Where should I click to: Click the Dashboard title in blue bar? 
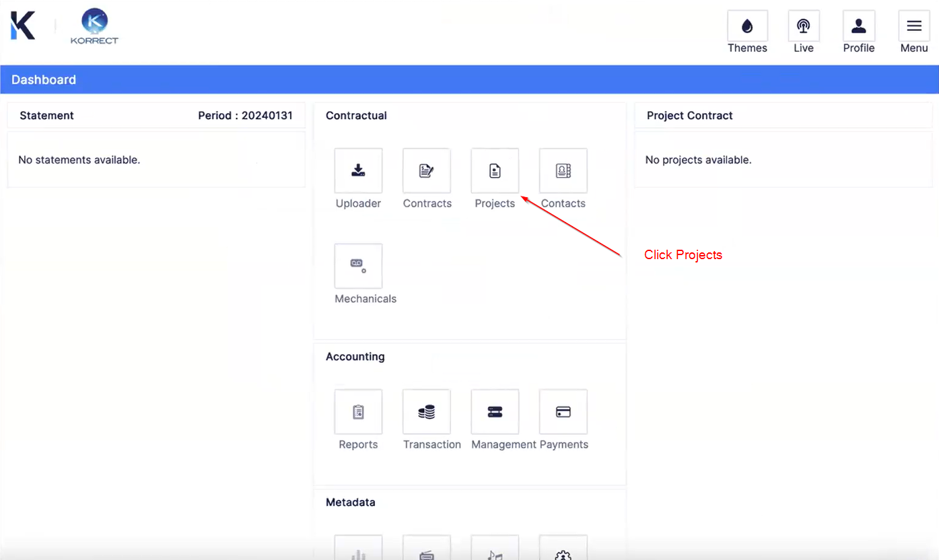pos(44,79)
